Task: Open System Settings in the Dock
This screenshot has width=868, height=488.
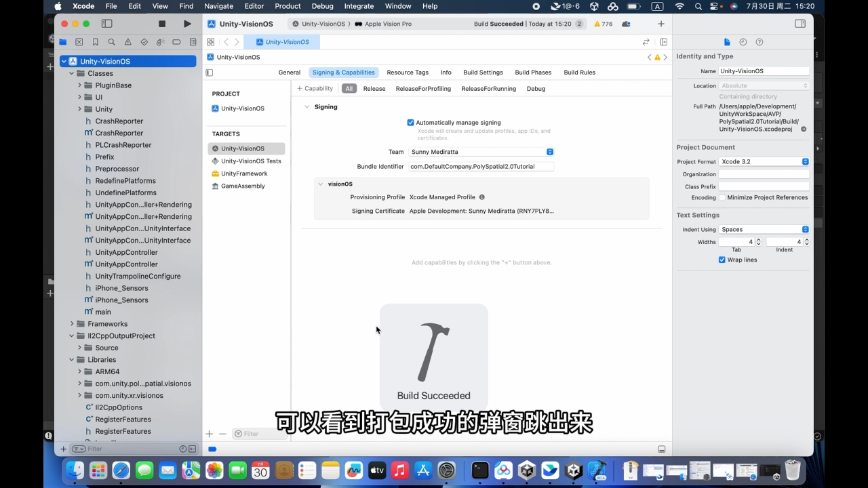Action: [447, 470]
